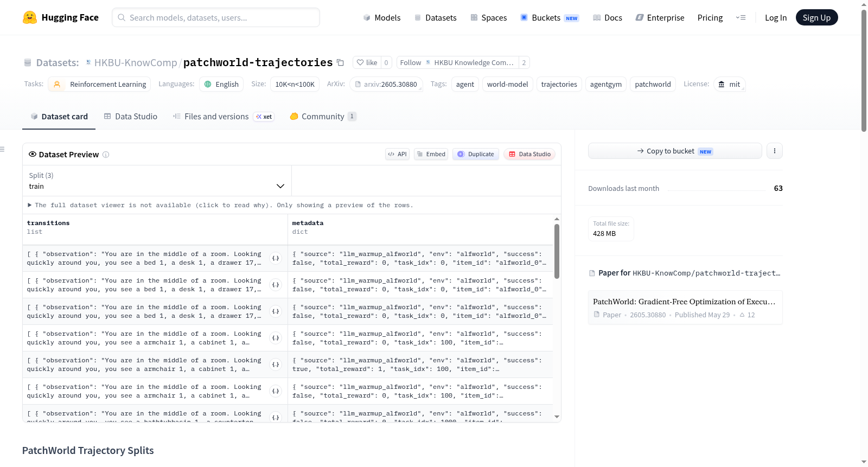Screen dimensions: 868x467
Task: Click the like count 0
Action: (386, 62)
